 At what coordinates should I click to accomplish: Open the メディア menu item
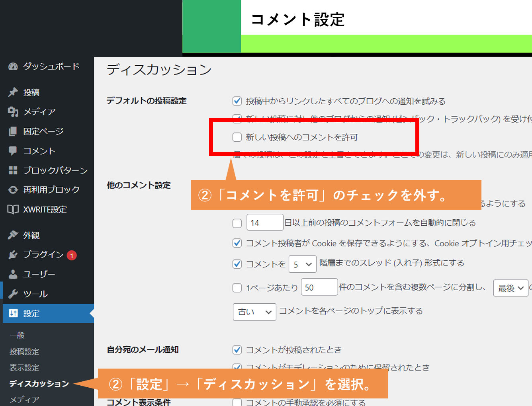39,112
